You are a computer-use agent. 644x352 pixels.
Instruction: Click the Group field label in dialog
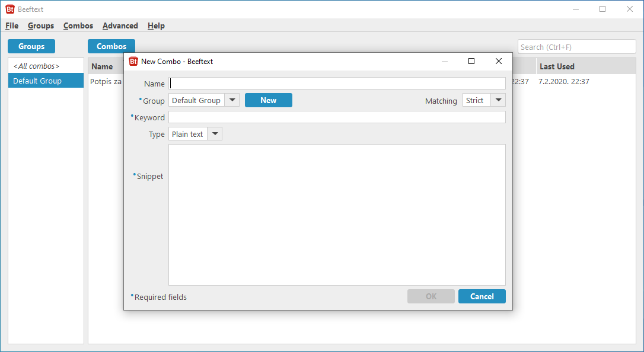point(152,101)
